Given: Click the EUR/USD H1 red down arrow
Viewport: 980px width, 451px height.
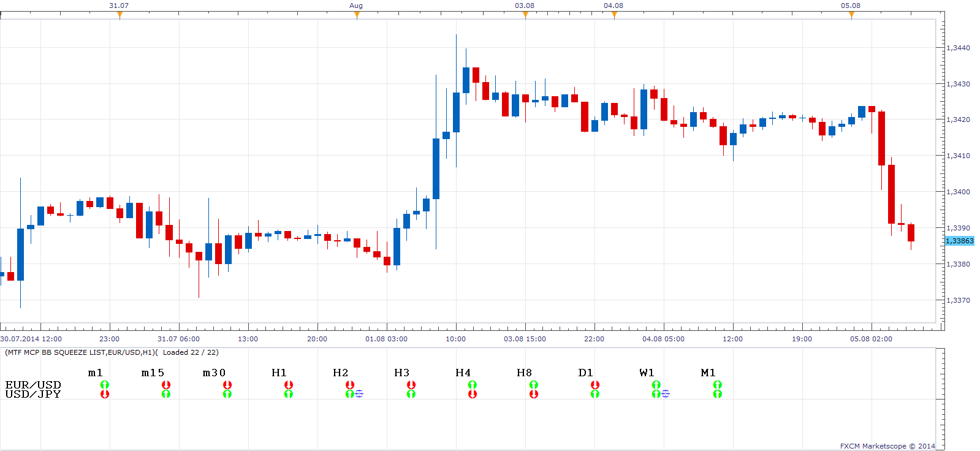Looking at the screenshot, I should pyautogui.click(x=289, y=385).
